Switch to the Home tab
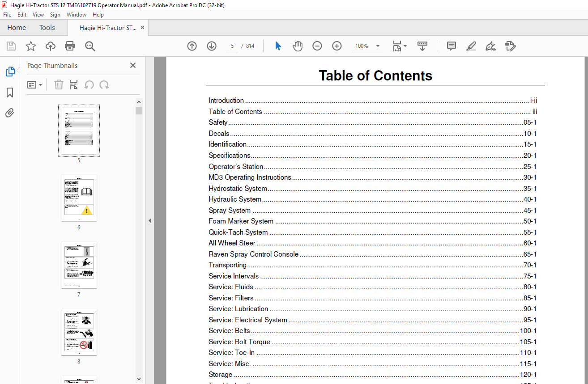This screenshot has height=384, width=588. (17, 28)
